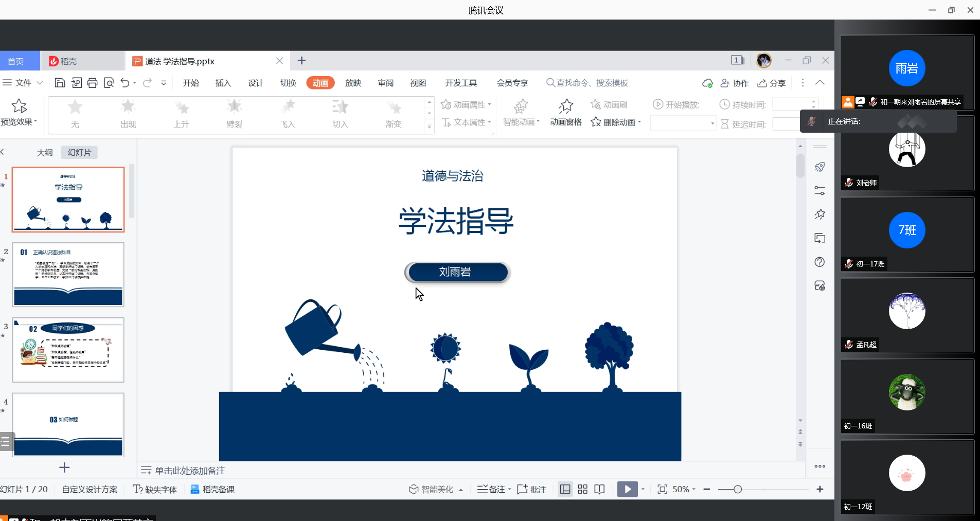Toggle normal view layout button

pyautogui.click(x=565, y=489)
